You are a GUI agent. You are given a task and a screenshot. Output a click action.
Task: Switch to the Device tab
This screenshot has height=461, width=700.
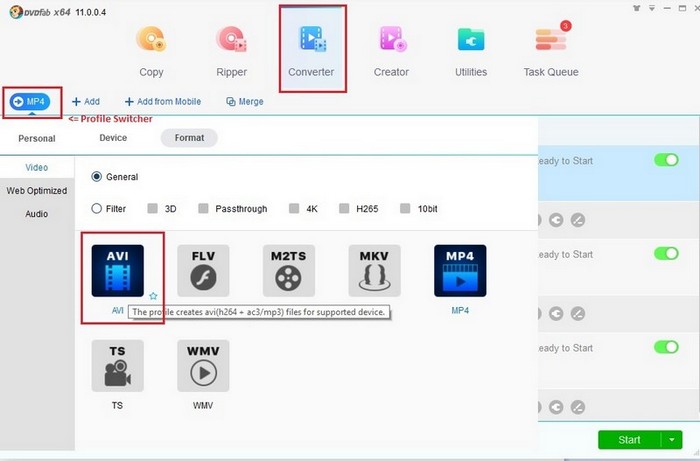coord(113,138)
